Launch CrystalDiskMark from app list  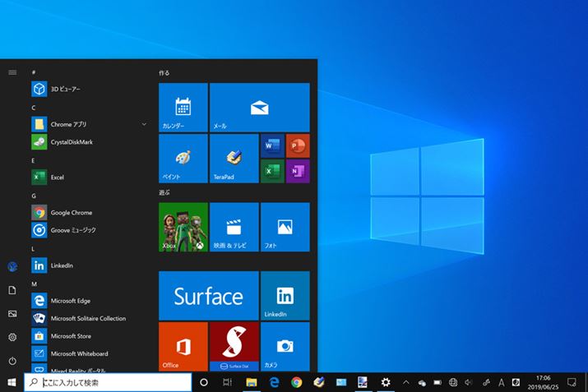71,141
